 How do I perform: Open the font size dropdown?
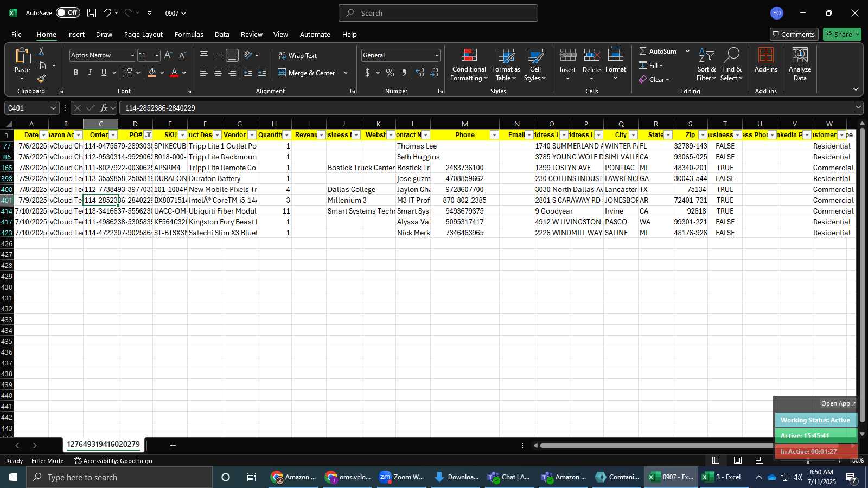pyautogui.click(x=157, y=55)
